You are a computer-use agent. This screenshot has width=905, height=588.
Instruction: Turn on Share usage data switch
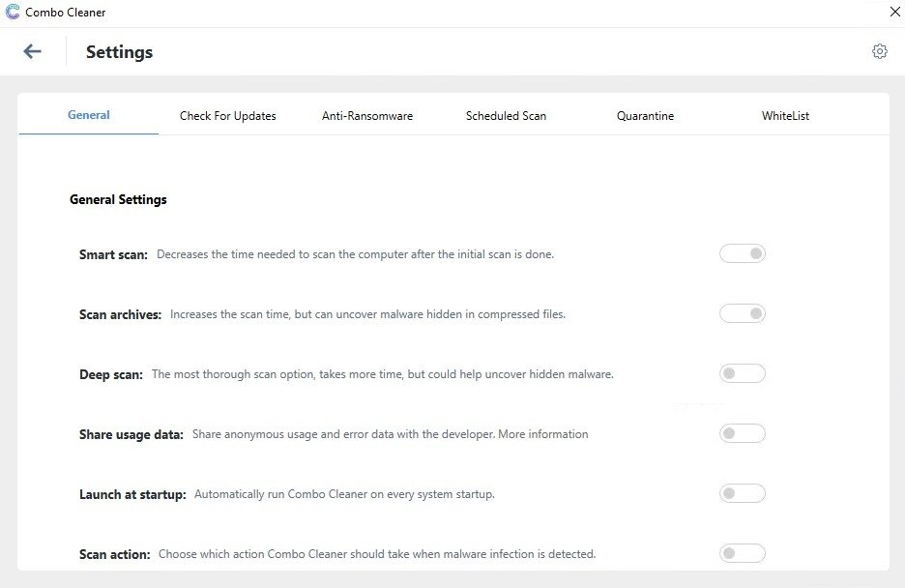743,433
